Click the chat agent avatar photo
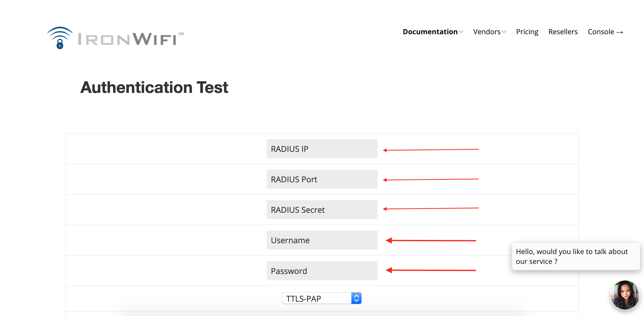 click(x=625, y=295)
